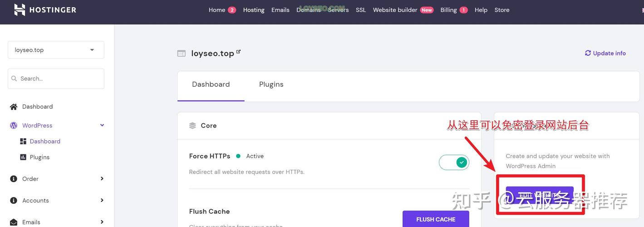Viewport: 644px width, 227px height.
Task: Click the Core layers icon
Action: [x=192, y=126]
